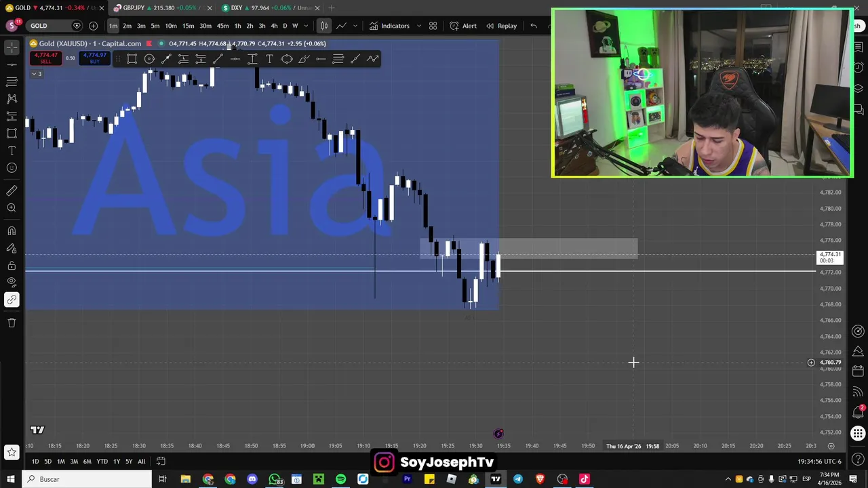This screenshot has width=868, height=488.
Task: Start bar Replay mode
Action: 501,26
